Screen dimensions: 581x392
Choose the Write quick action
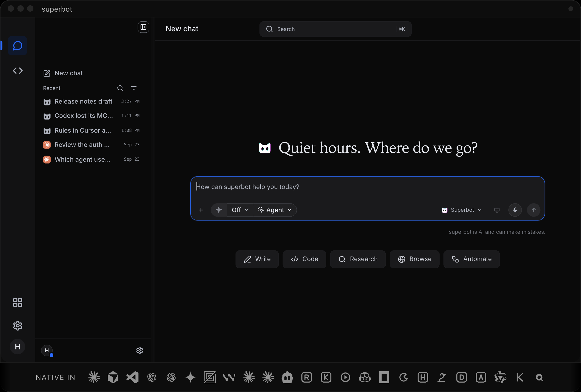pyautogui.click(x=257, y=259)
